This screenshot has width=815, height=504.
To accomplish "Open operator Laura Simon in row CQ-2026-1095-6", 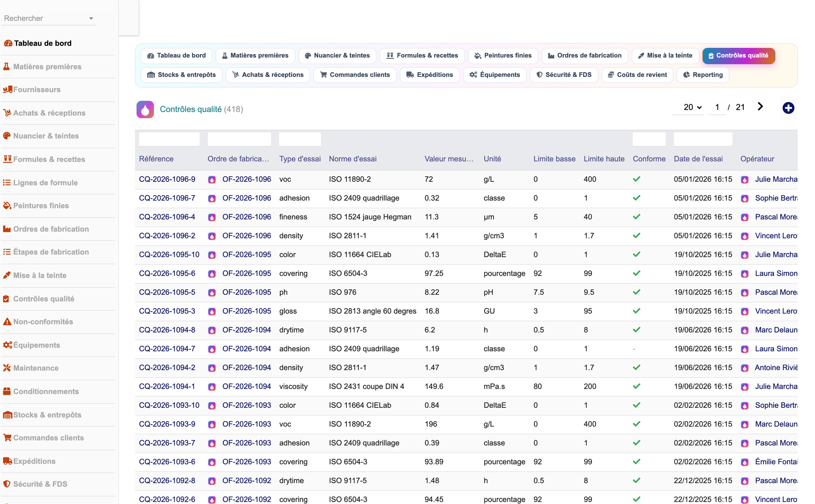I will click(x=776, y=274).
